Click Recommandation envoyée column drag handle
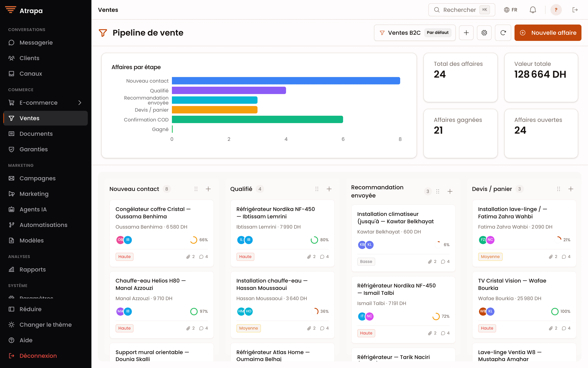Viewport: 588px width, 368px height. click(438, 191)
